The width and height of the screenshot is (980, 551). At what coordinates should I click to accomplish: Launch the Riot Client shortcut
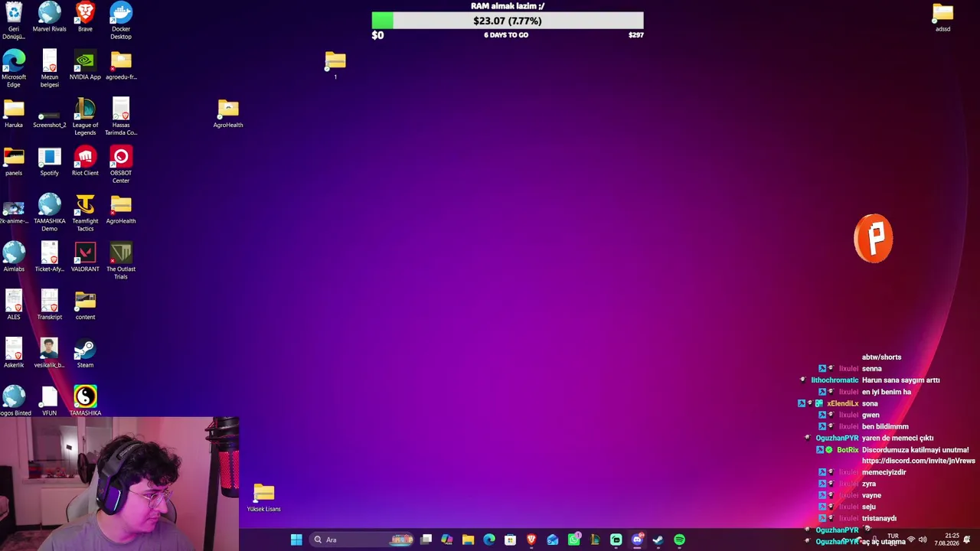[x=85, y=161]
